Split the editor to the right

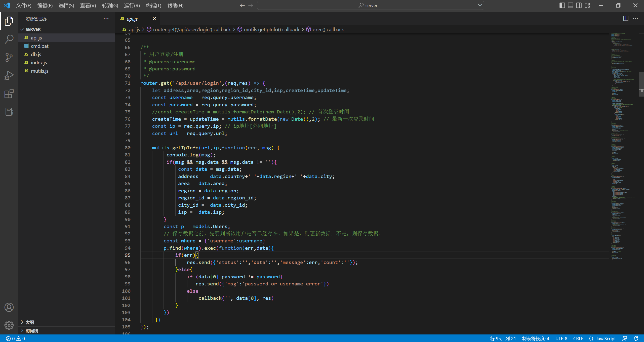pyautogui.click(x=626, y=19)
